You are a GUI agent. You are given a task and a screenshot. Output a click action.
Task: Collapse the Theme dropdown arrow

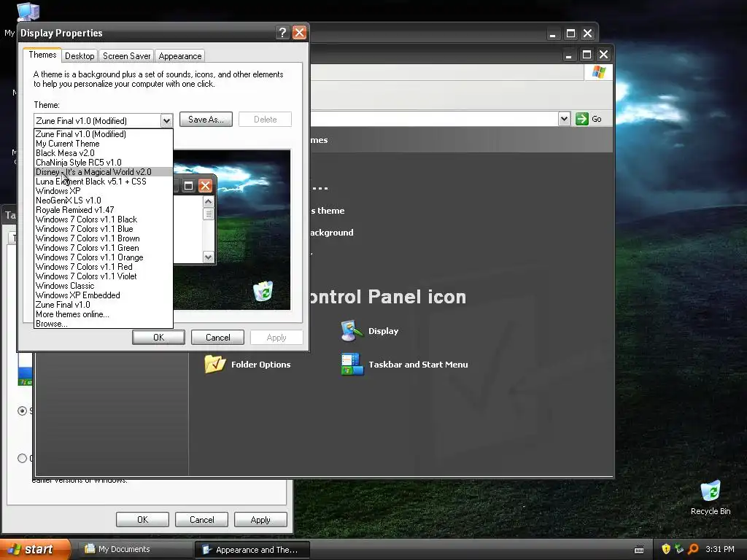166,120
